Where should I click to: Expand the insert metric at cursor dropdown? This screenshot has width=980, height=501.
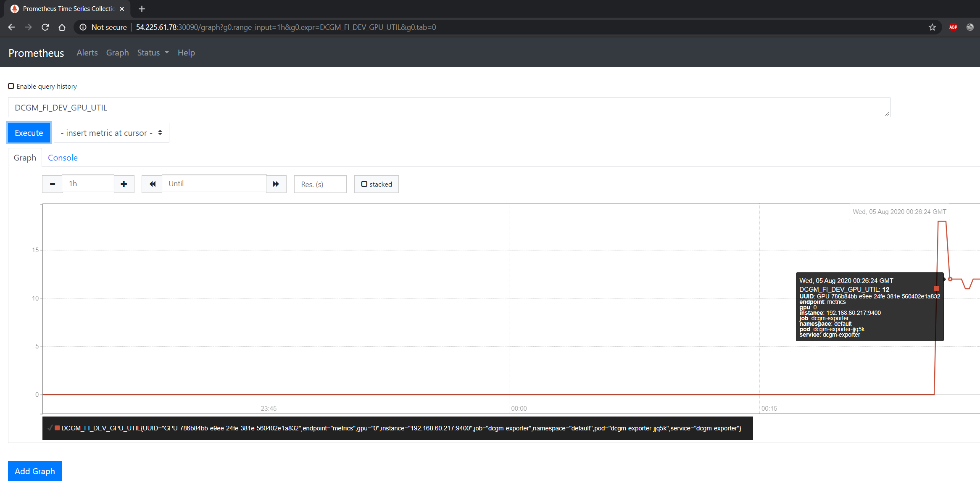click(111, 133)
